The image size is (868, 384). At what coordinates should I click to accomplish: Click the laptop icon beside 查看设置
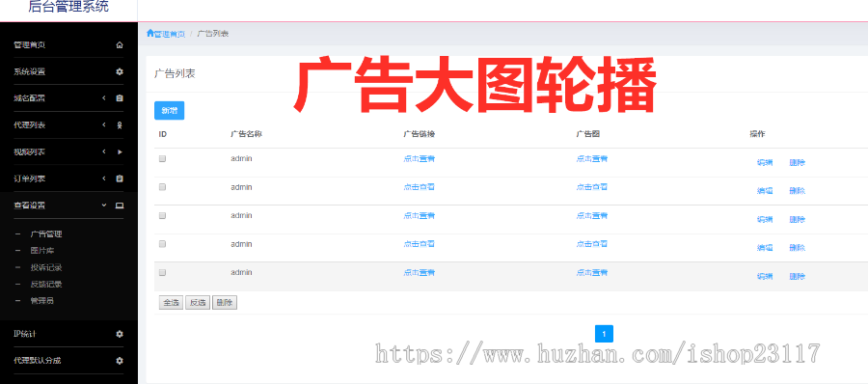coord(120,206)
